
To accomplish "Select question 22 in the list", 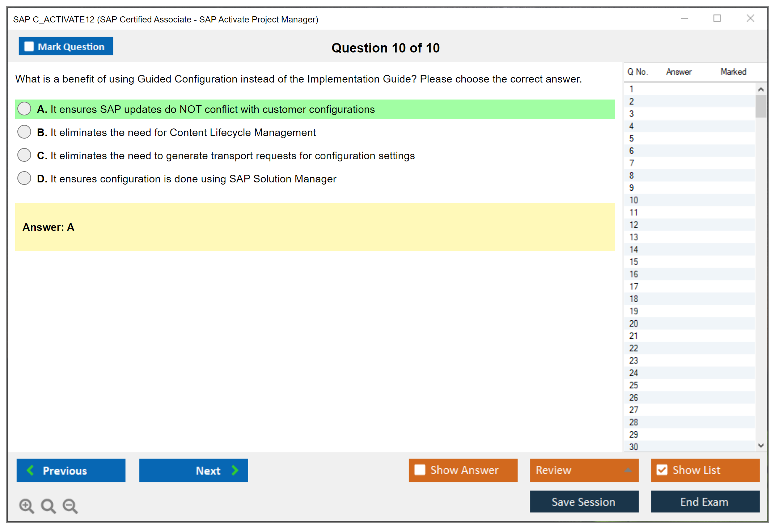I will [634, 348].
